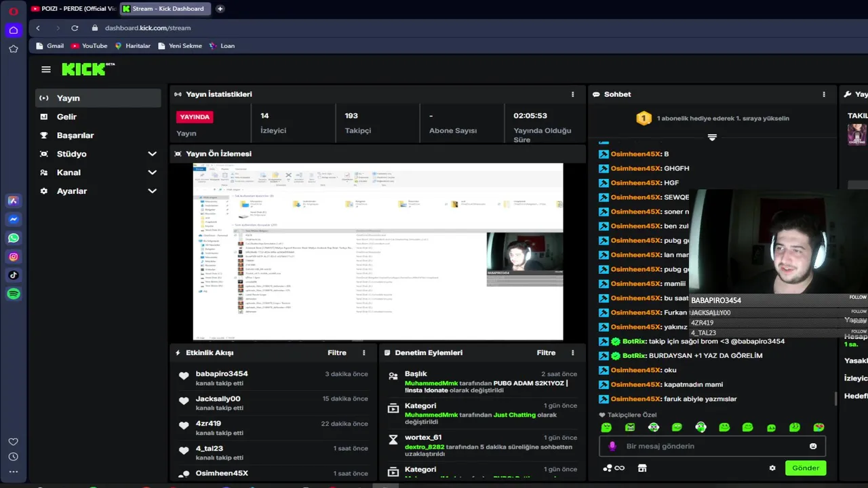This screenshot has width=868, height=488.
Task: Click Jacksally00 in the activity feed
Action: [x=218, y=399]
